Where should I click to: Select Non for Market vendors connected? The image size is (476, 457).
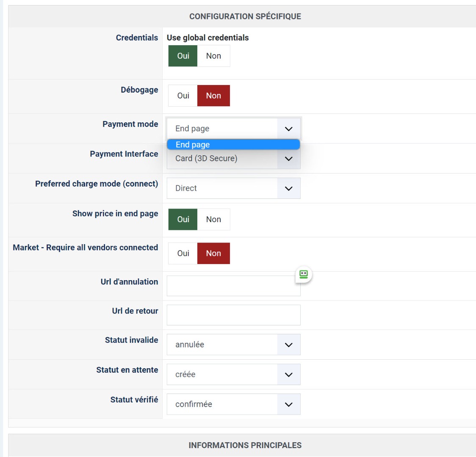(213, 253)
